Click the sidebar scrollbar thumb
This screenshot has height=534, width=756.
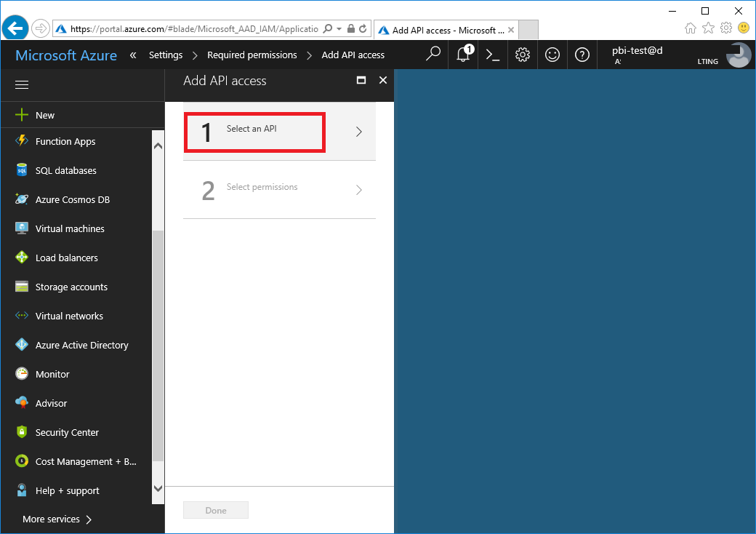(x=158, y=346)
